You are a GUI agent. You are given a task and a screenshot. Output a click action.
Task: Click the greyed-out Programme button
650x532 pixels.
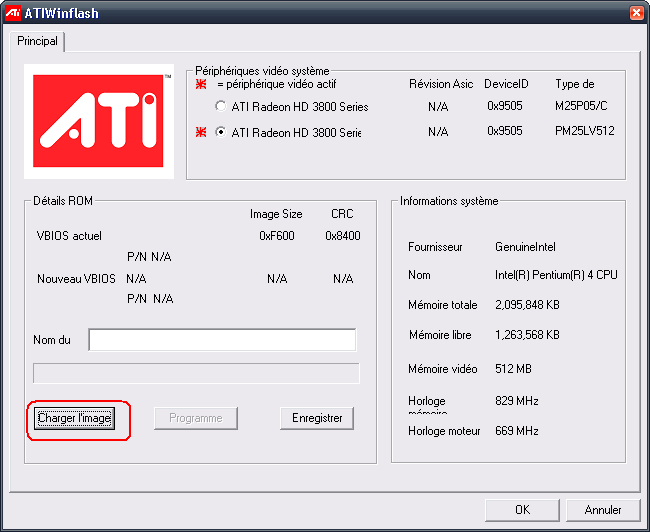click(x=195, y=418)
